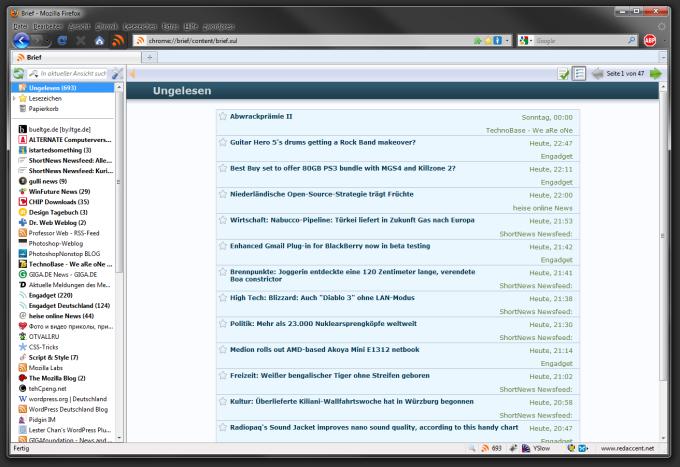Open article Freizeit: Weißer bengalischer Tiger
The image size is (680, 467).
[x=330, y=376]
